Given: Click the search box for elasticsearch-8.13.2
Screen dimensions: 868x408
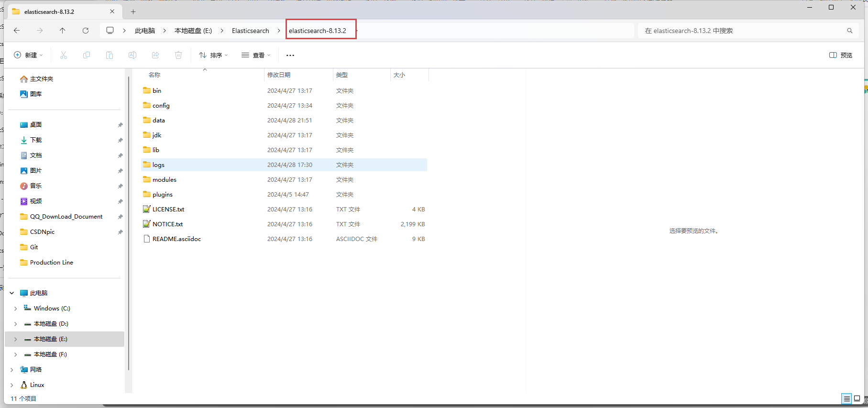Looking at the screenshot, I should click(748, 31).
